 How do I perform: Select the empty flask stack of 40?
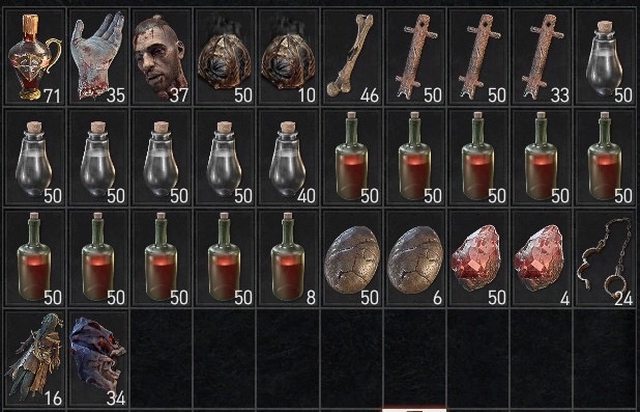point(288,157)
